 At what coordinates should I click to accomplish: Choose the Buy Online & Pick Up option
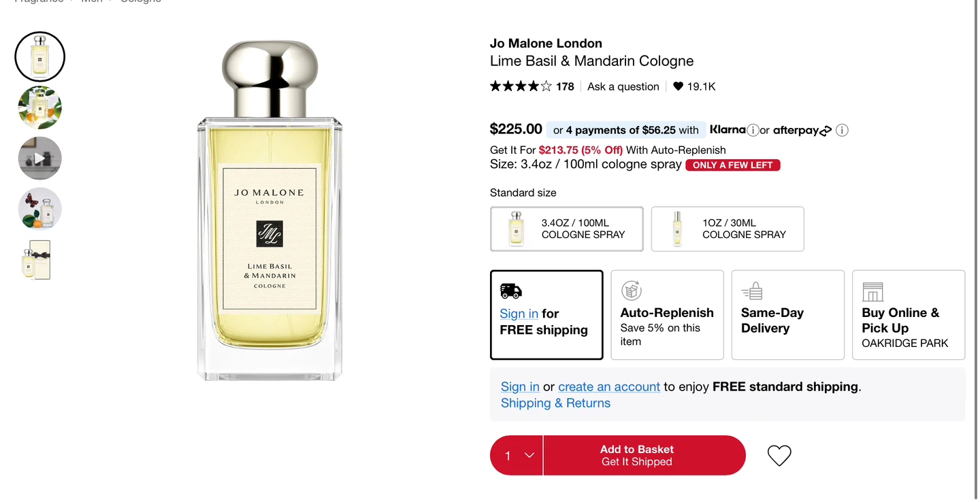tap(909, 315)
